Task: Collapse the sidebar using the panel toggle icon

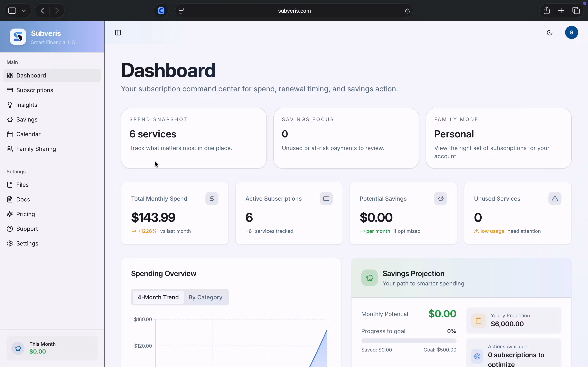Action: (x=118, y=33)
